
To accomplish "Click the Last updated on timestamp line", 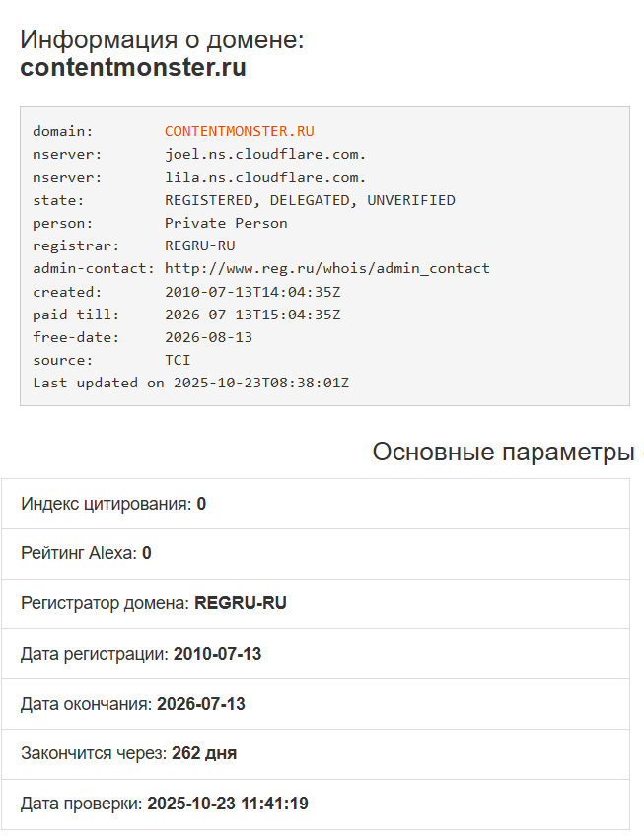I will [x=190, y=383].
